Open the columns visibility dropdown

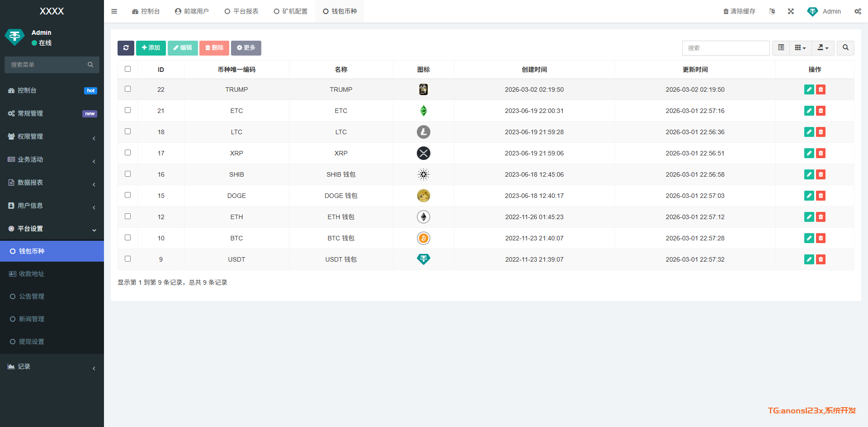[800, 48]
